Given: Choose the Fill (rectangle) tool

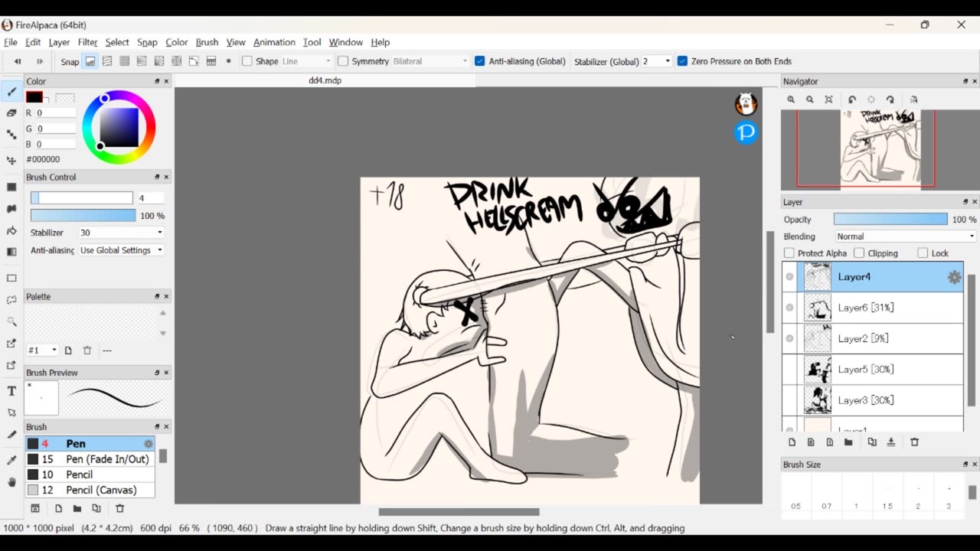Looking at the screenshot, I should click(11, 187).
